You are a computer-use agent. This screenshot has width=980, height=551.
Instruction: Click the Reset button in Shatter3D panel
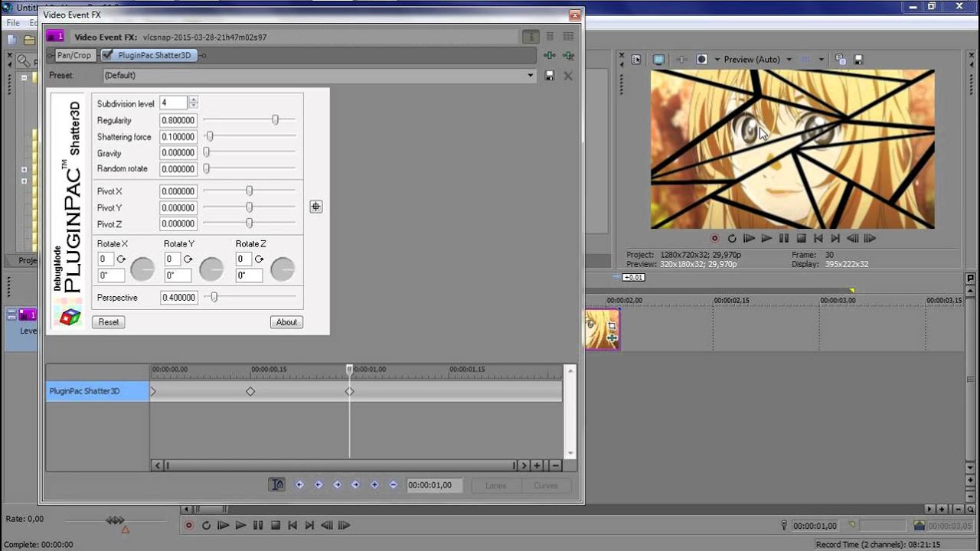(109, 322)
